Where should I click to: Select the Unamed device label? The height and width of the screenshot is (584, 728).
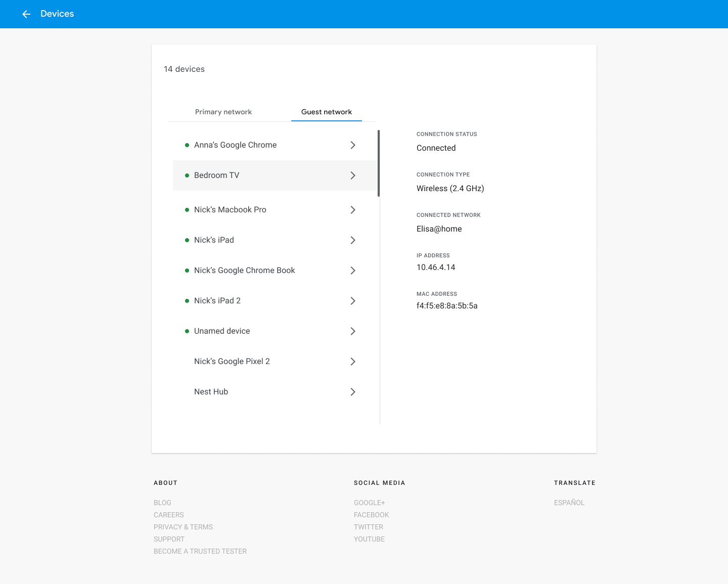point(222,331)
